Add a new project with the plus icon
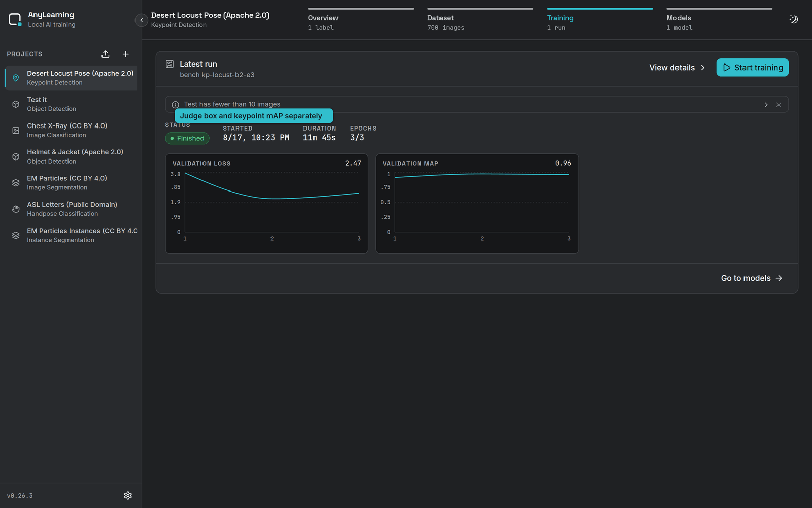This screenshot has height=508, width=812. pyautogui.click(x=126, y=54)
